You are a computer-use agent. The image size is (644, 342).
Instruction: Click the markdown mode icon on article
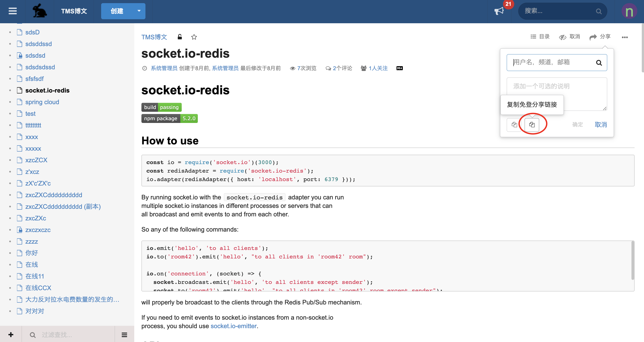click(x=399, y=68)
